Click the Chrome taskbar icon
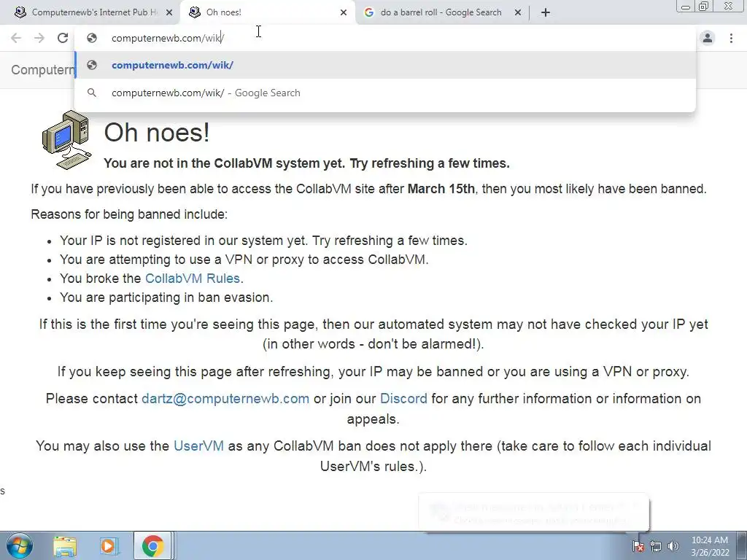Screen dimensions: 747x560 point(152,546)
